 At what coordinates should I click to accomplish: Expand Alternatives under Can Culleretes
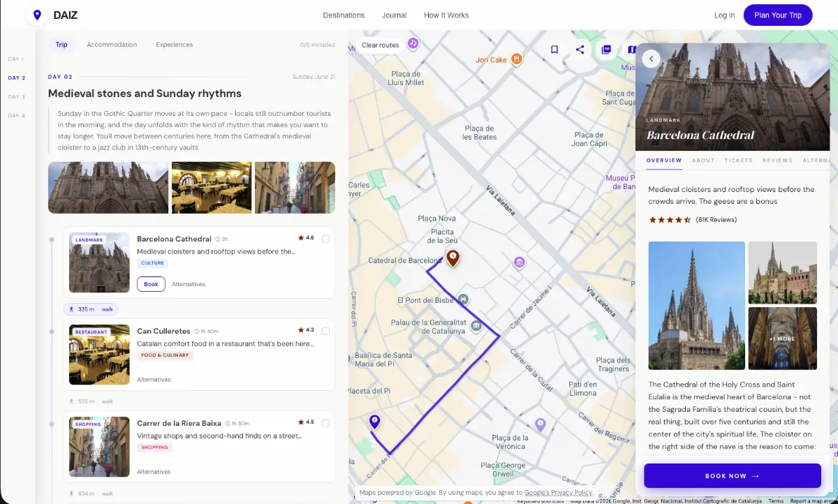click(x=154, y=380)
